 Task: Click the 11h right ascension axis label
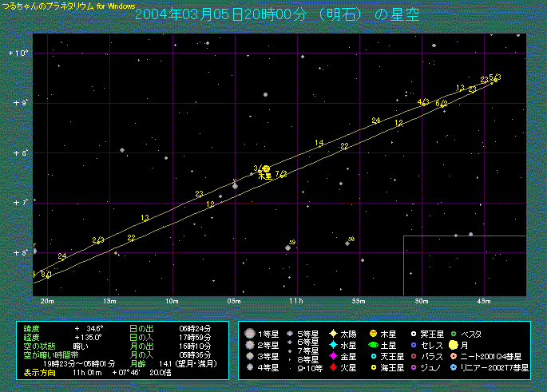[x=295, y=300]
